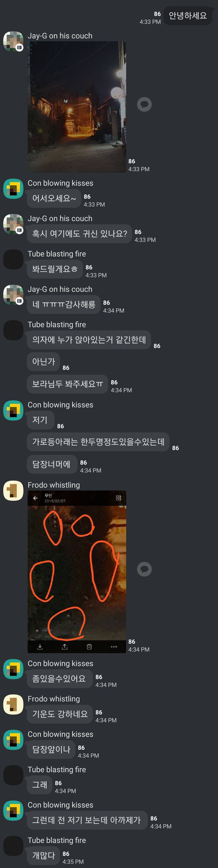218x868 pixels.
Task: Select the message '혹시 여기에도 귀신 있나요?'
Action: tap(79, 233)
